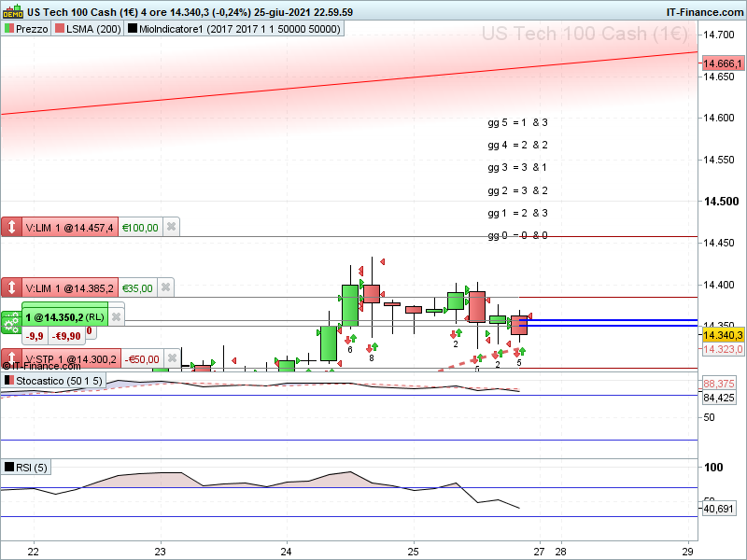747x560 pixels.
Task: Click the €35,00 profit value
Action: tap(137, 288)
